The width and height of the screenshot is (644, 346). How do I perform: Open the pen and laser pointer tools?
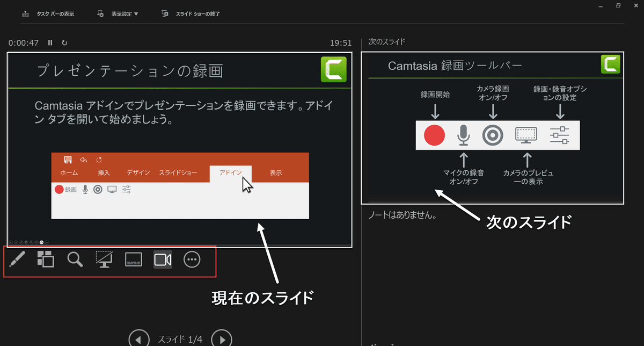coord(17,260)
